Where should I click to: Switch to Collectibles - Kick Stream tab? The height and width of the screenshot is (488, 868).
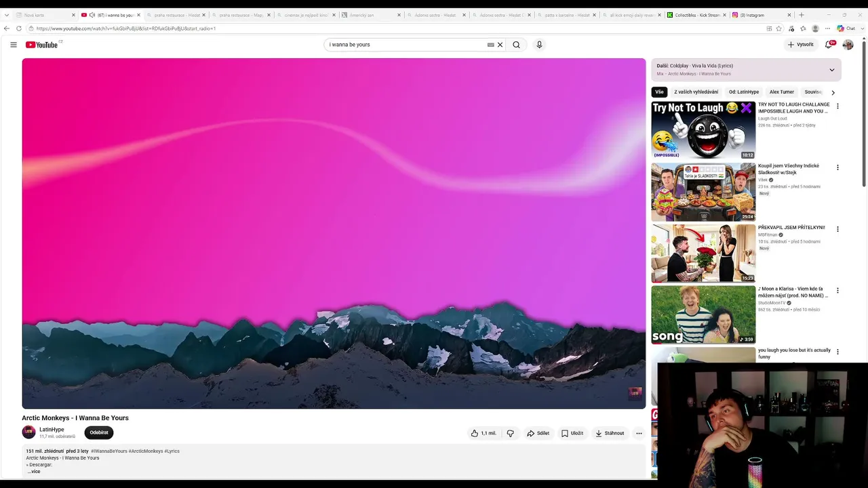point(697,15)
